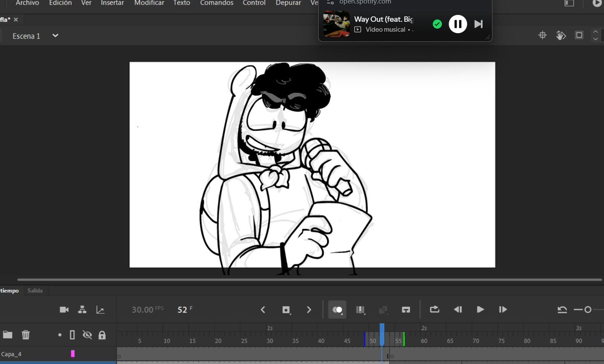
Task: Toggle clip content outside the stage
Action: click(579, 35)
